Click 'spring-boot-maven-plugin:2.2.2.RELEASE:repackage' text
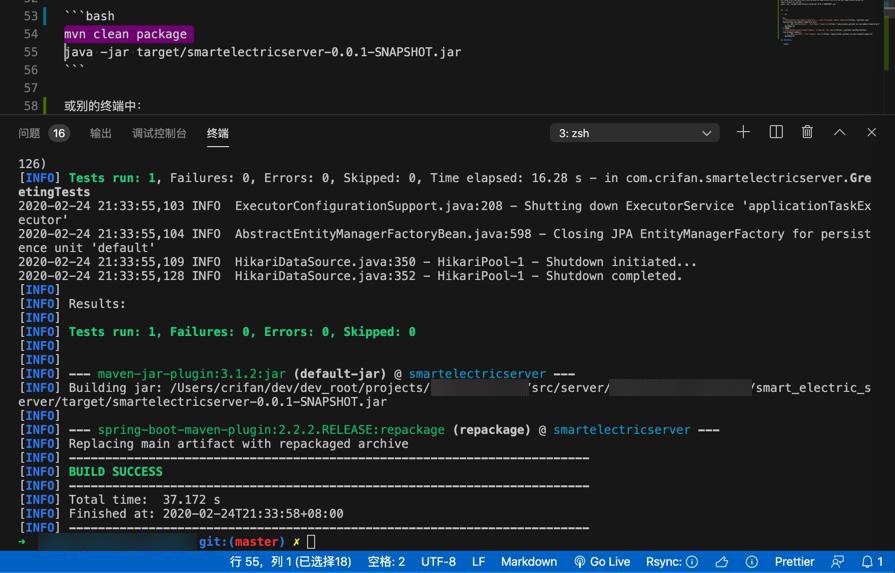The height and width of the screenshot is (573, 895). point(271,430)
